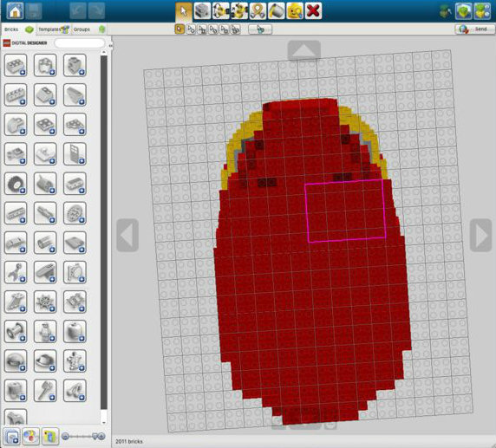Click scrollbar down arrow in palette
Screen dimensions: 496x448
click(x=104, y=422)
